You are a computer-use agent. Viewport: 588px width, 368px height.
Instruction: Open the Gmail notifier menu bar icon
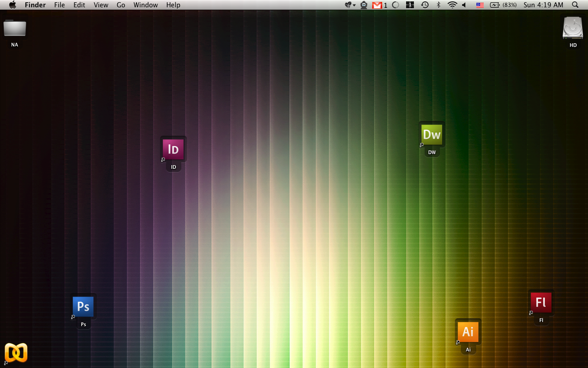coord(377,5)
